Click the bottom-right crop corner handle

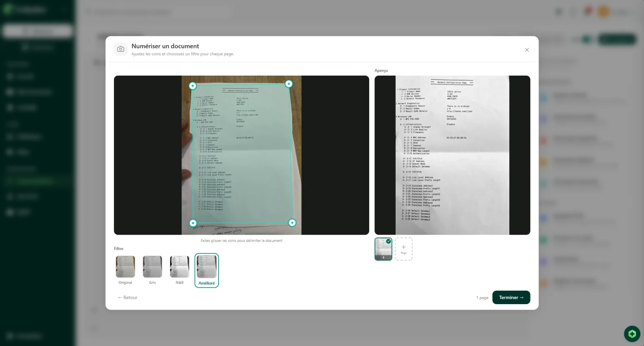point(292,223)
